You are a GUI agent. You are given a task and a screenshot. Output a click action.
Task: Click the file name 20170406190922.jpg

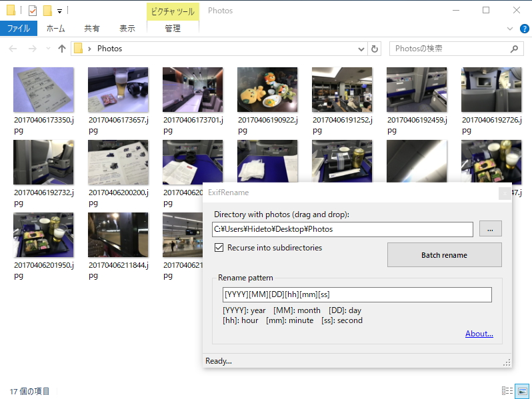point(268,125)
